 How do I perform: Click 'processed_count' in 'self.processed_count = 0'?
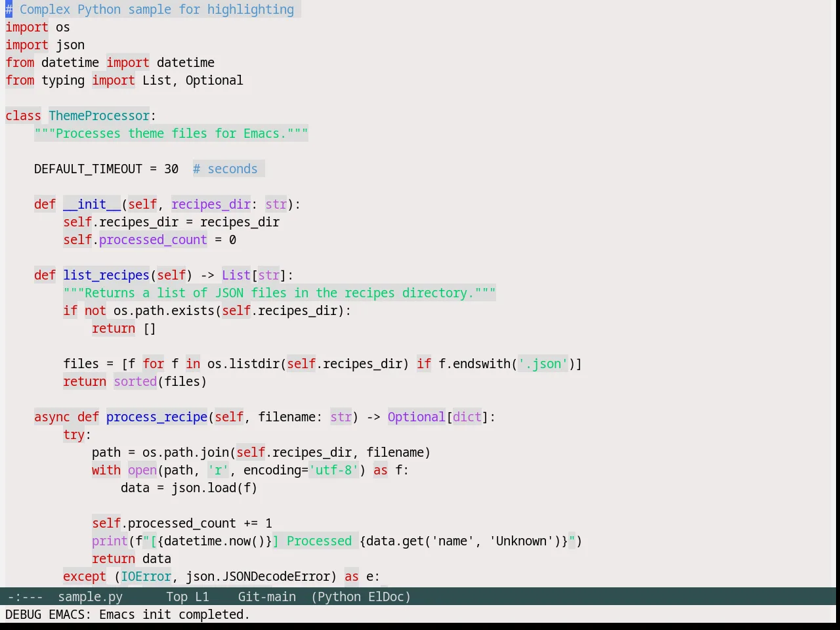pos(153,240)
